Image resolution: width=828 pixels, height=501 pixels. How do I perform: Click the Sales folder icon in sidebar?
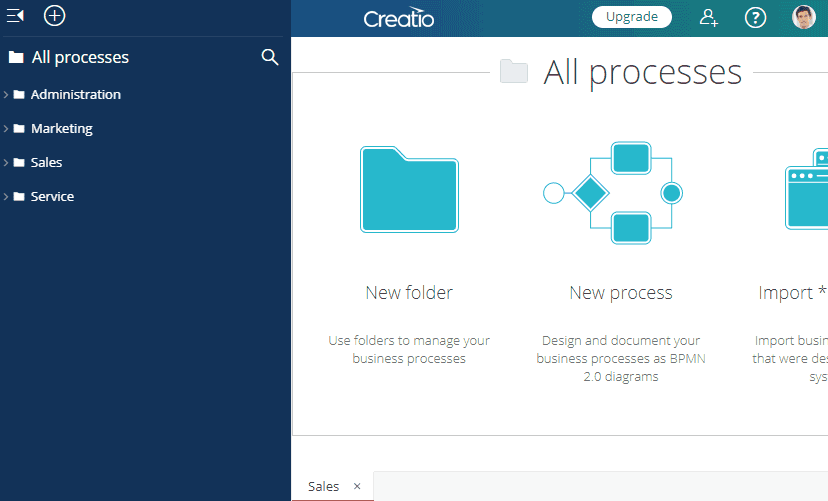click(x=19, y=163)
